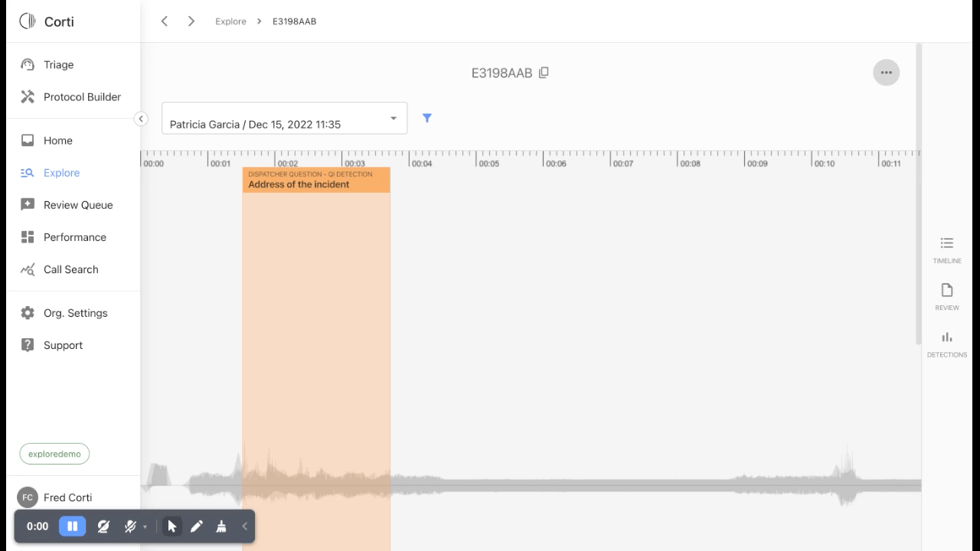Click the broom clear-annotations icon

point(221,527)
